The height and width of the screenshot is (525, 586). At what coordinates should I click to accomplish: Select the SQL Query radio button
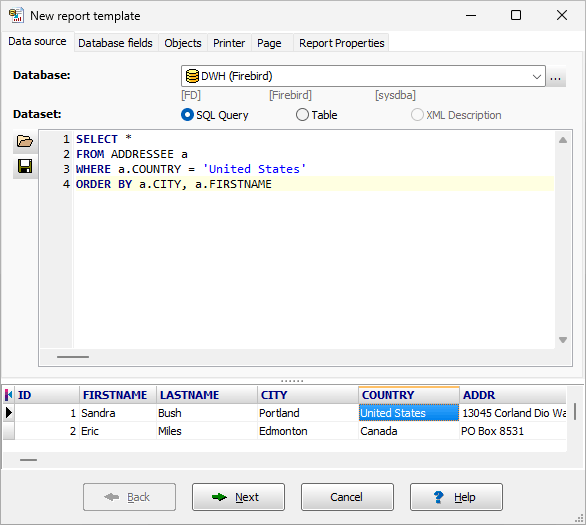coord(187,115)
